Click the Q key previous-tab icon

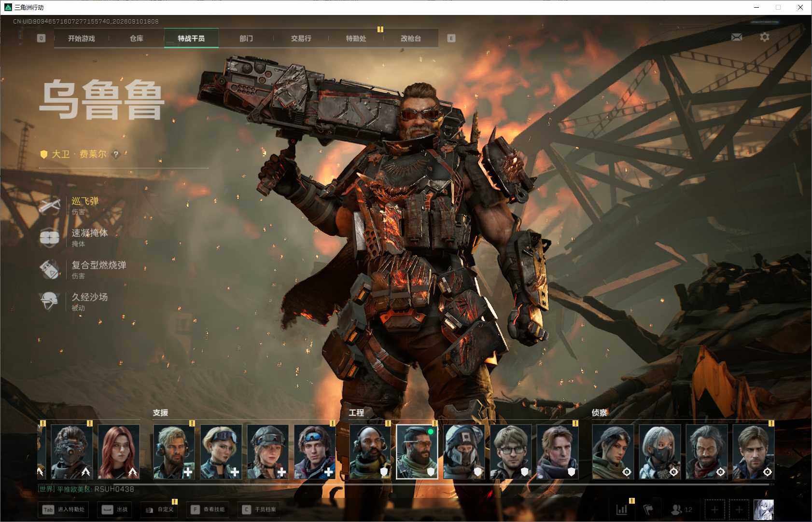pyautogui.click(x=42, y=38)
